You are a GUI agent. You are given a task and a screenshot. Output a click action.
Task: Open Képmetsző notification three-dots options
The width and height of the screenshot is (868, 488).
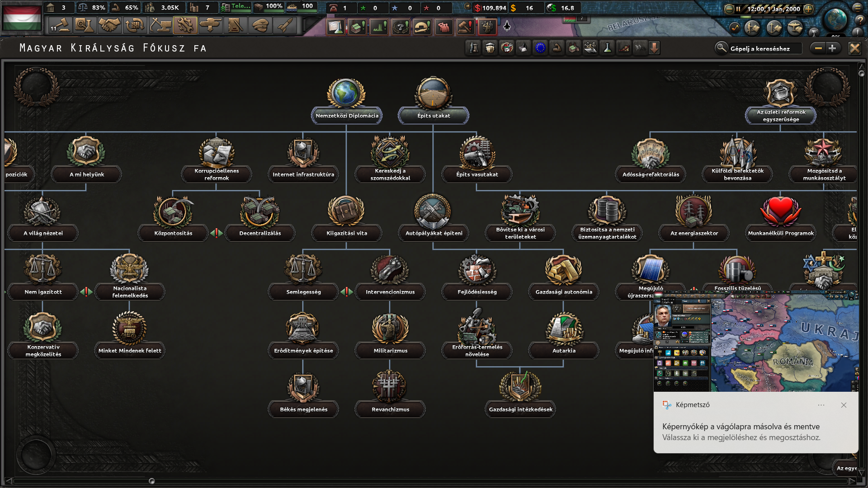pyautogui.click(x=821, y=405)
